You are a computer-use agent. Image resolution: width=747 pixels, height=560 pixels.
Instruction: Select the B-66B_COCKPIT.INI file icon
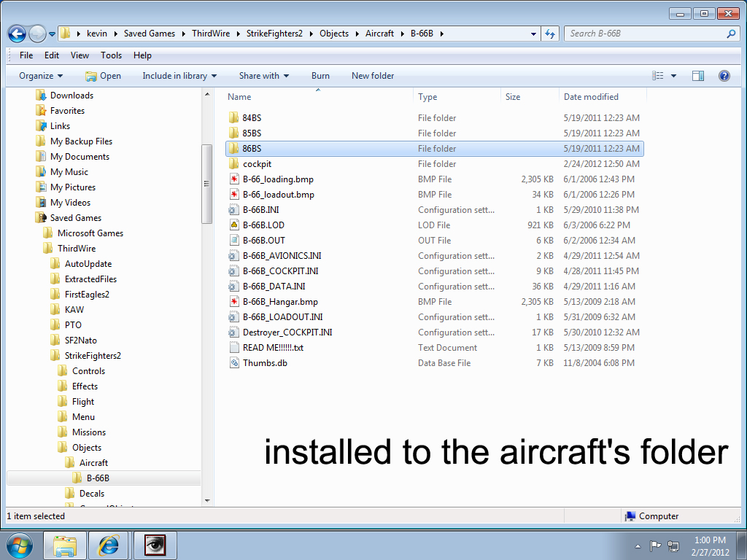tap(233, 271)
